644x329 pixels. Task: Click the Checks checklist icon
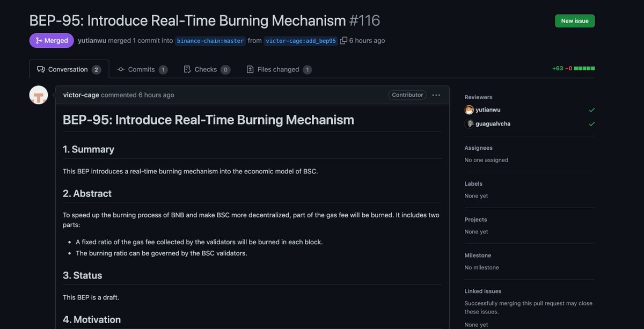pyautogui.click(x=187, y=69)
